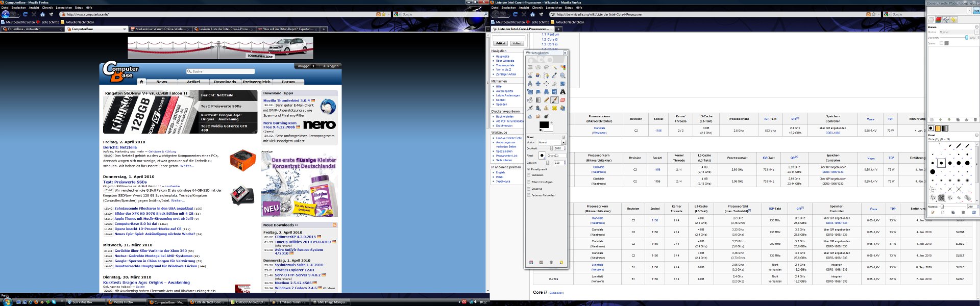Select the Move tool in GIMP toolbox

click(538, 84)
